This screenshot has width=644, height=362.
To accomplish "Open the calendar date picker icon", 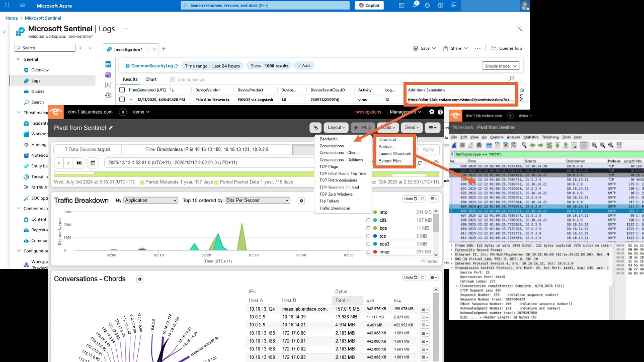I will [93, 163].
